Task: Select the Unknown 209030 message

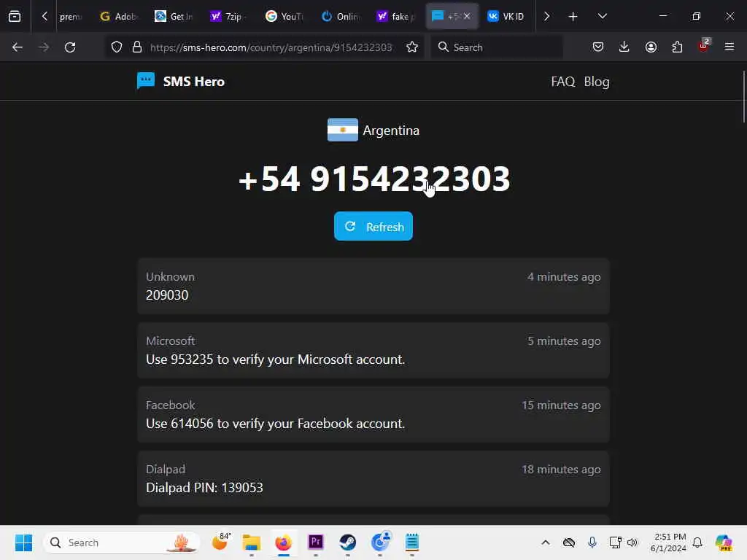Action: pos(373,286)
